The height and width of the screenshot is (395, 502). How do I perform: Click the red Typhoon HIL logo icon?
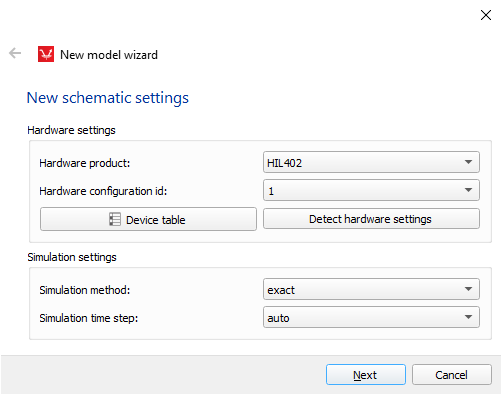click(46, 54)
